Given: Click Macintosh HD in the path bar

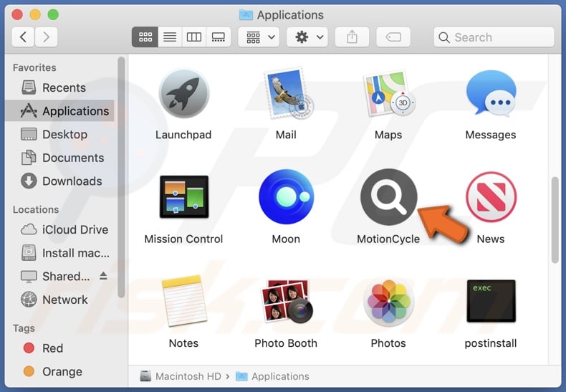Looking at the screenshot, I should pos(181,376).
